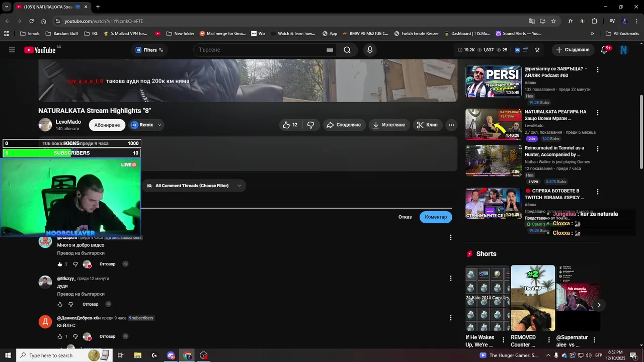Image resolution: width=644 pixels, height=362 pixels.
Task: Click the list icon in the stats bar
Action: (x=526, y=50)
